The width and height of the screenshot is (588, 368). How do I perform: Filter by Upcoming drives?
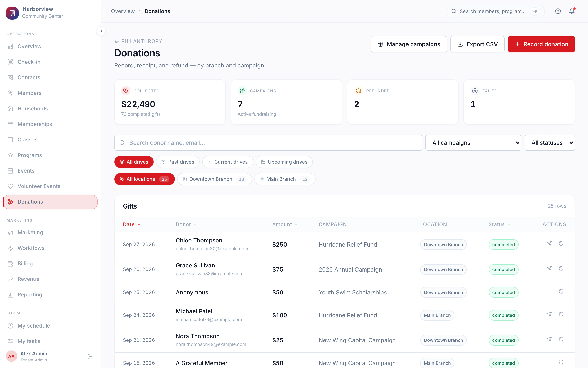284,162
